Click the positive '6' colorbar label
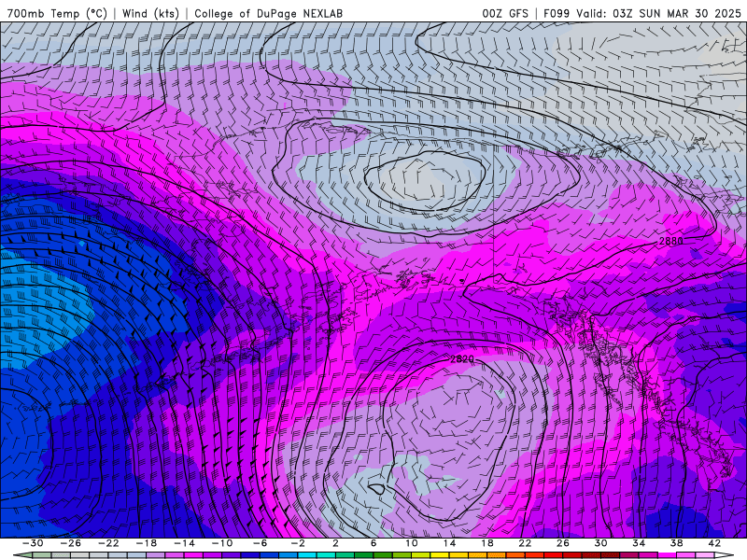Screen dimensions: 747x560 [x=373, y=543]
